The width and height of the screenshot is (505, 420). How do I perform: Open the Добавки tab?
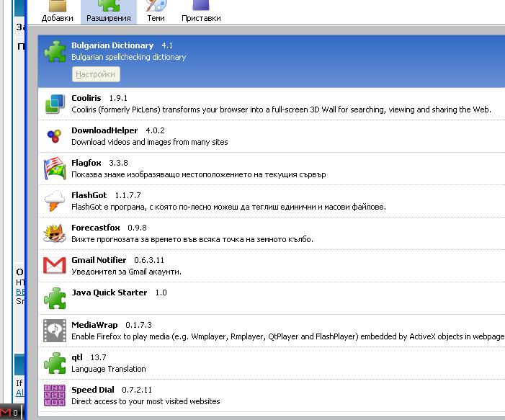click(57, 12)
